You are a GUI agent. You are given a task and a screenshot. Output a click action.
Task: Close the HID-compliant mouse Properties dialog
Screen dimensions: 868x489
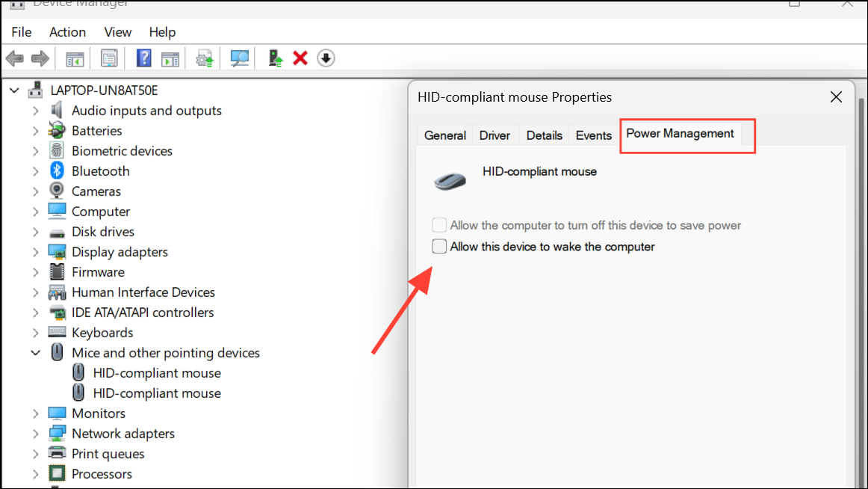coord(836,97)
